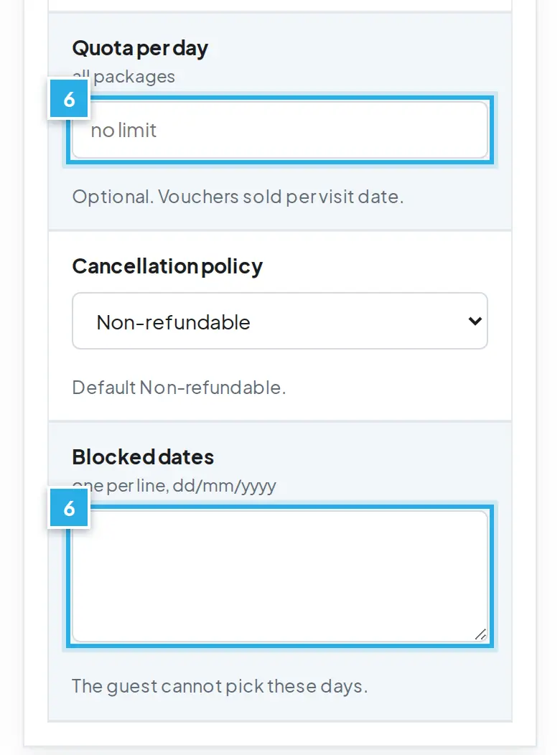
Task: Click the "Quota per day" label
Action: pyautogui.click(x=139, y=48)
